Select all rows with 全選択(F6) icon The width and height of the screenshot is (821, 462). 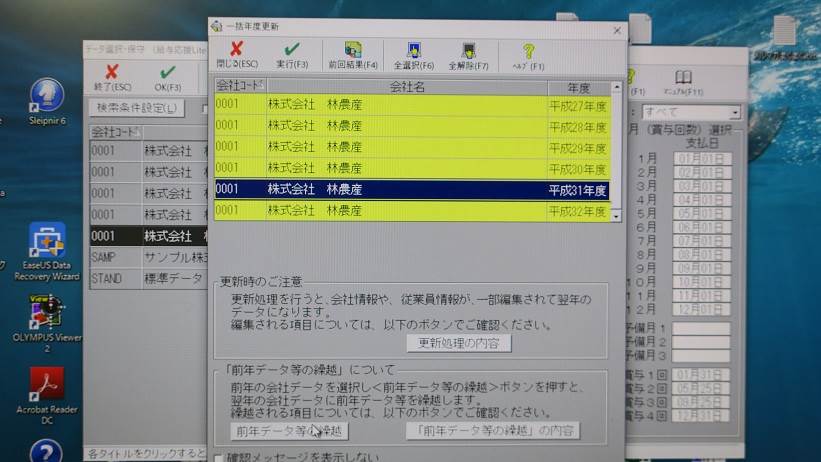(x=413, y=53)
